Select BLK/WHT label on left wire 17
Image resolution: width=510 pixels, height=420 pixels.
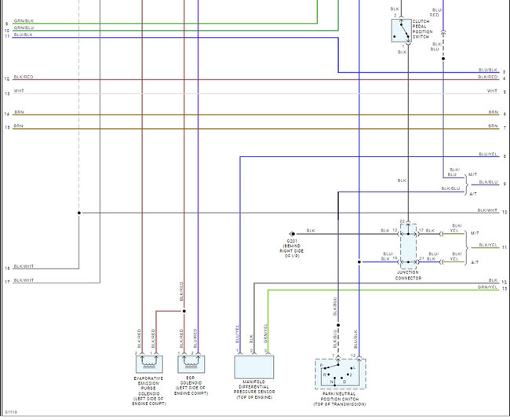pyautogui.click(x=24, y=280)
